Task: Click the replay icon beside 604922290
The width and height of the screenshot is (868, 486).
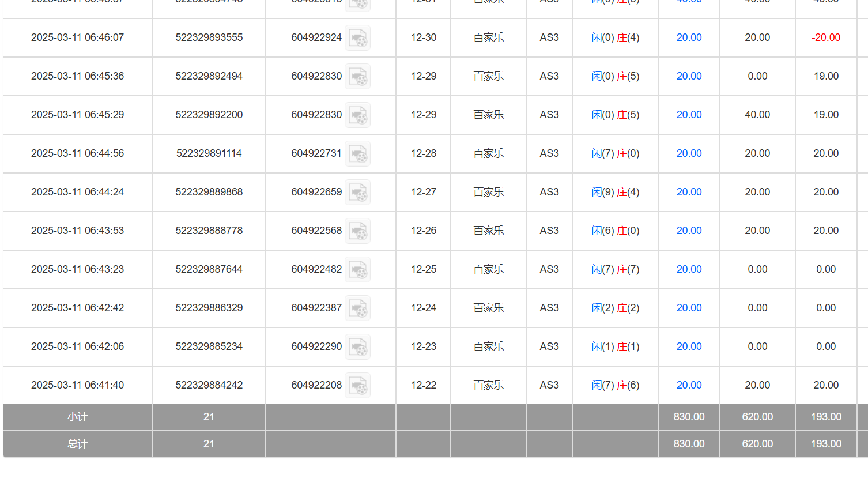Action: coord(357,347)
